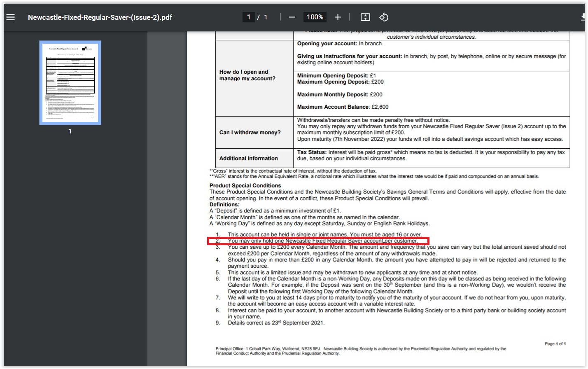Screen dimensions: 588x369
Task: Click the '*"Gross" interest' footnote line
Action: point(293,171)
